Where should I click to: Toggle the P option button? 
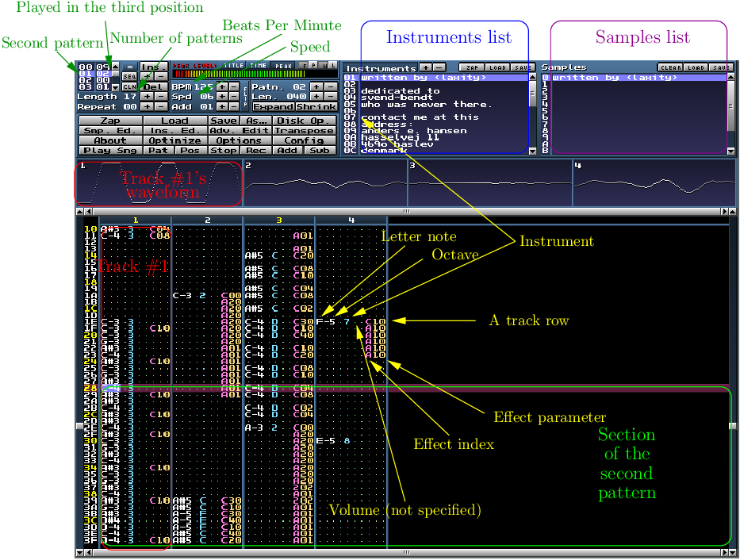pos(314,65)
